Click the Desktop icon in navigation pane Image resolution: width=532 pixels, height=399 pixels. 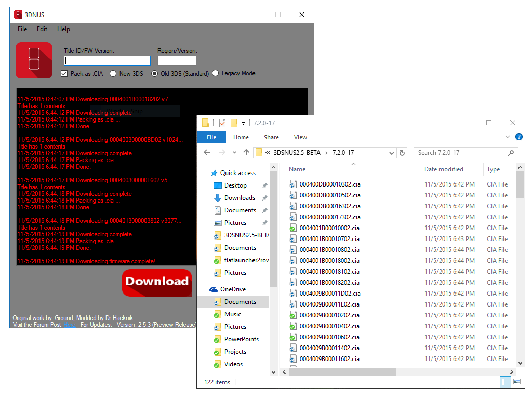pyautogui.click(x=218, y=185)
